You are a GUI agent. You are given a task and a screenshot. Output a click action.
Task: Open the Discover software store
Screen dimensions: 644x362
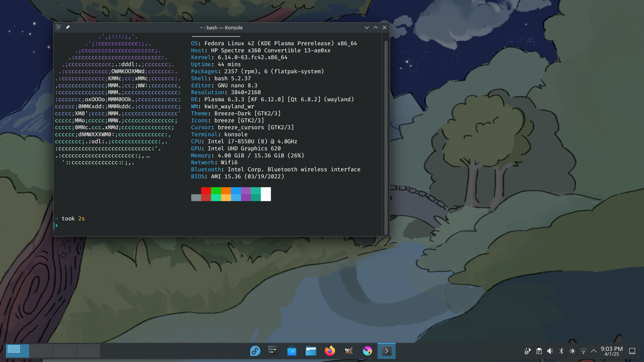[292, 351]
